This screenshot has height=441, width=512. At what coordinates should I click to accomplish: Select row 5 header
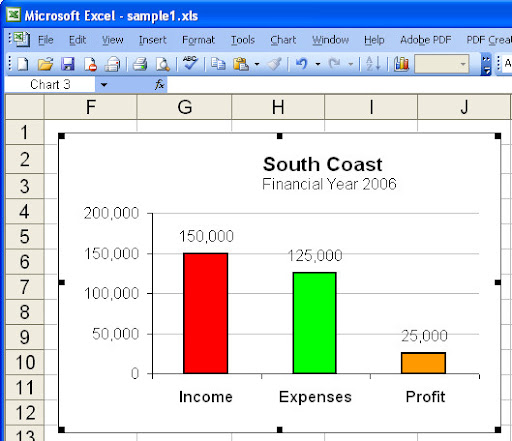coord(24,236)
